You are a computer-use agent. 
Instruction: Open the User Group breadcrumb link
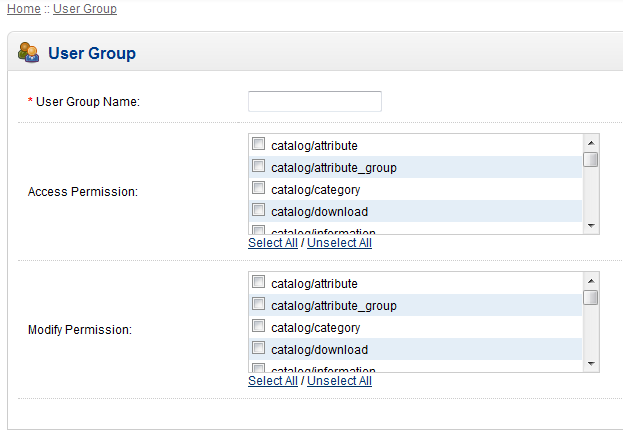coord(85,9)
